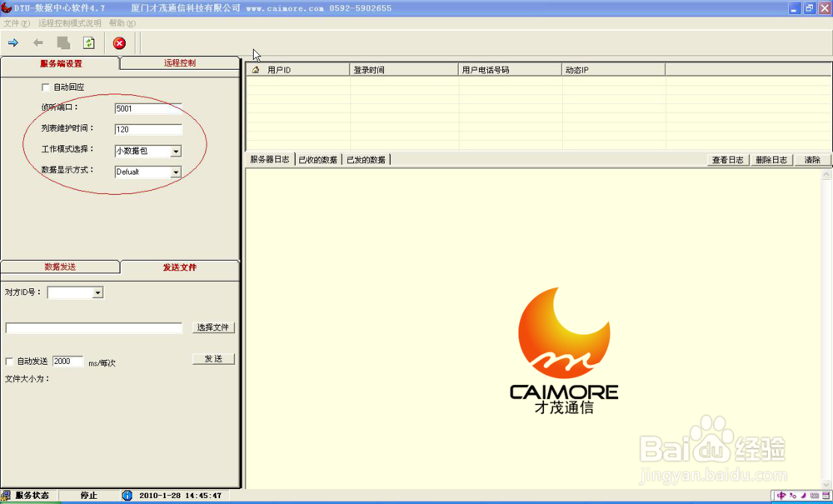The image size is (833, 504).
Task: Open the 远程控制模式说明 menu
Action: [x=70, y=23]
